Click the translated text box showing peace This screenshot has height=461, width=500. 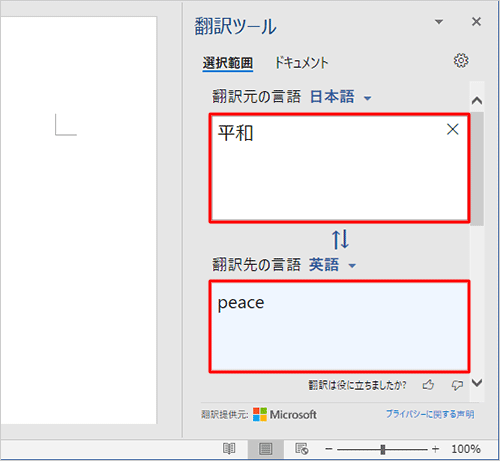(339, 326)
